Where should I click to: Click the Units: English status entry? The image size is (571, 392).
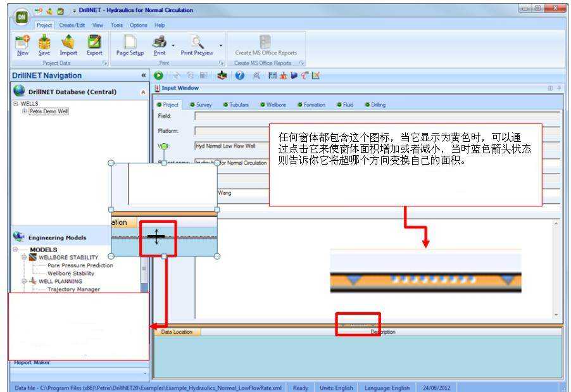coord(336,388)
